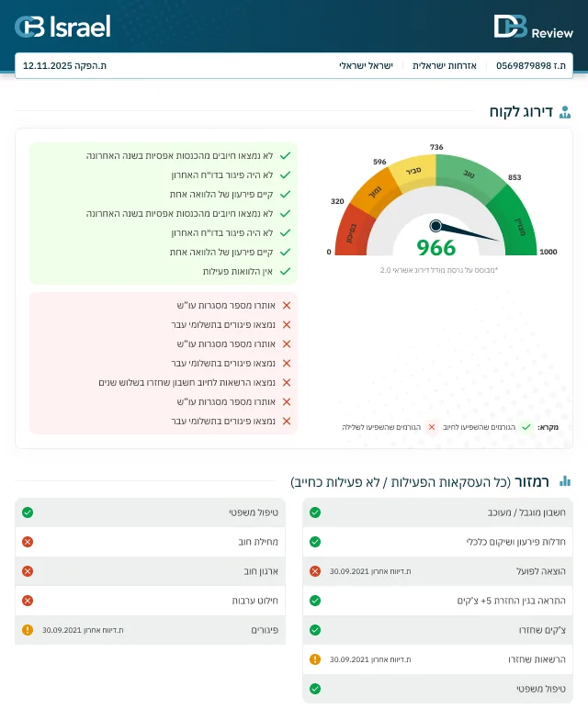Click the green status icon for 'חדלות פירעון ושיקום כלכלי'
Screen dimensions: 588x709
[x=315, y=542]
